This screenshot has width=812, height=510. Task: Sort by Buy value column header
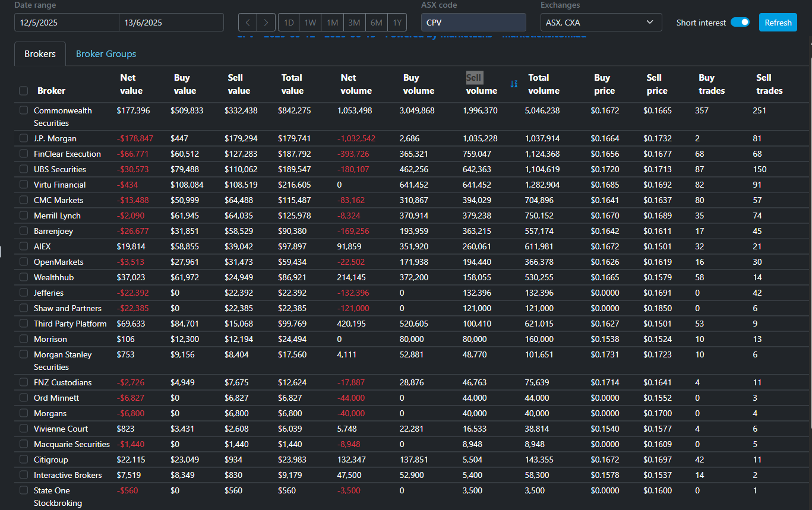[185, 84]
